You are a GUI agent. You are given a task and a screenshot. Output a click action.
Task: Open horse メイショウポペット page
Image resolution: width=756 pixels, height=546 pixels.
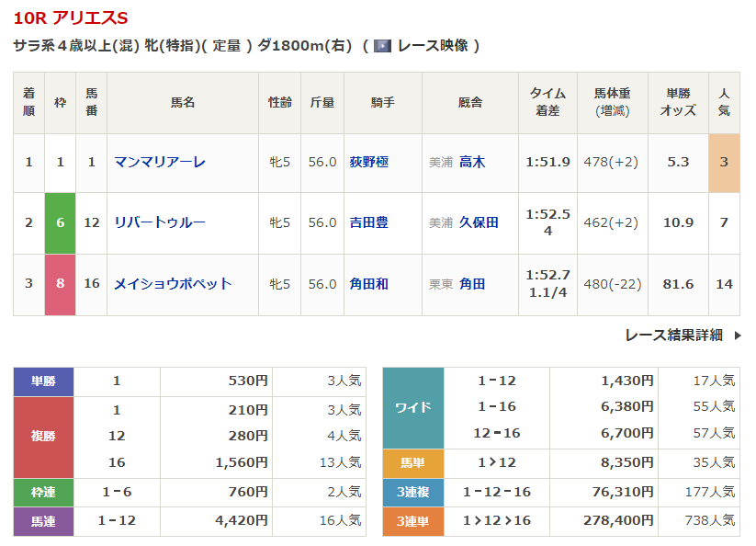pos(173,284)
